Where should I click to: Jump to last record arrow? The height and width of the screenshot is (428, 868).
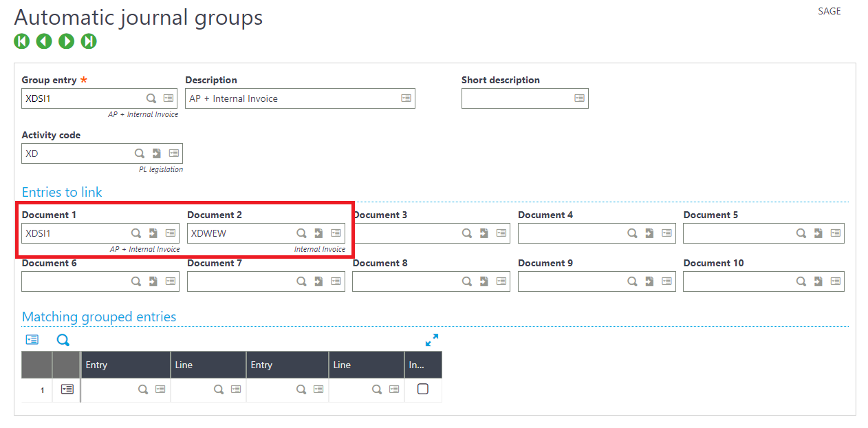coord(89,41)
